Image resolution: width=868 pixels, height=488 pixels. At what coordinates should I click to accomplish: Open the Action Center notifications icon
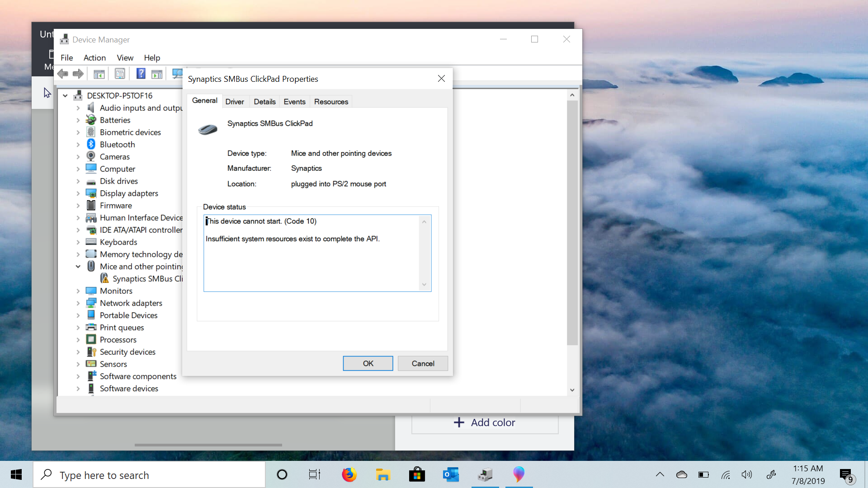(x=847, y=475)
